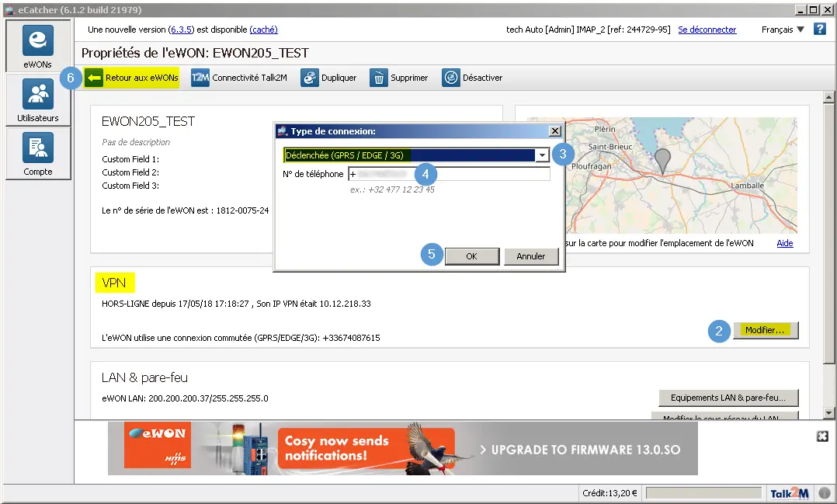
Task: Click the Dupliquer toolbar label
Action: (x=339, y=78)
